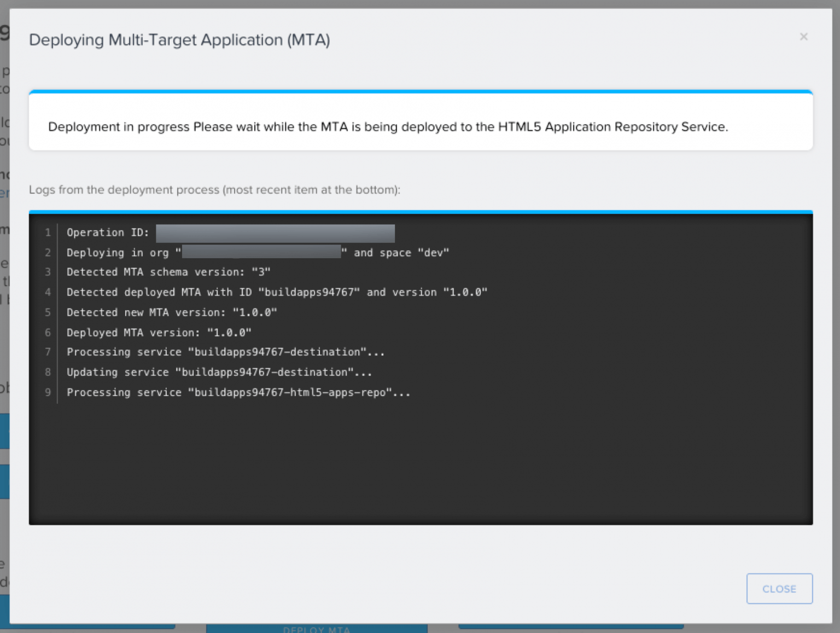
Task: Click inside the dark log console area
Action: (x=421, y=460)
